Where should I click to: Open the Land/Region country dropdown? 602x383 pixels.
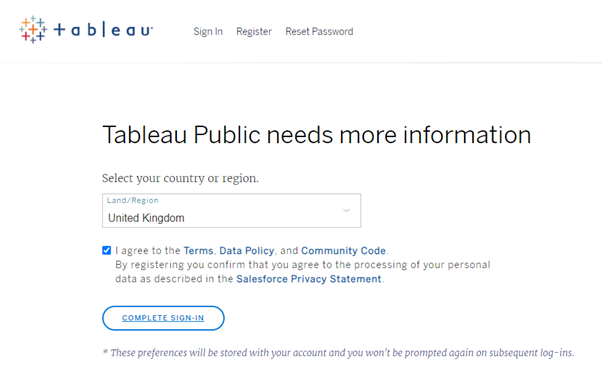point(232,210)
